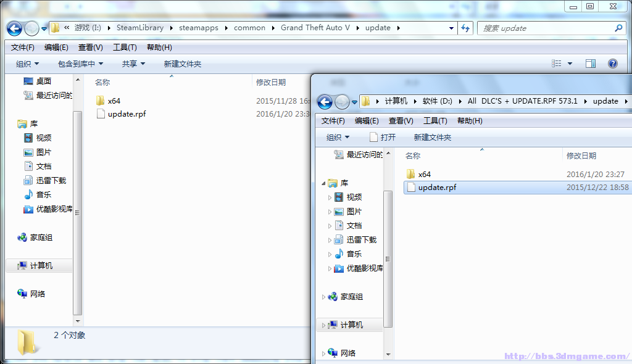Sort by 名称 column in the back window

pos(102,82)
